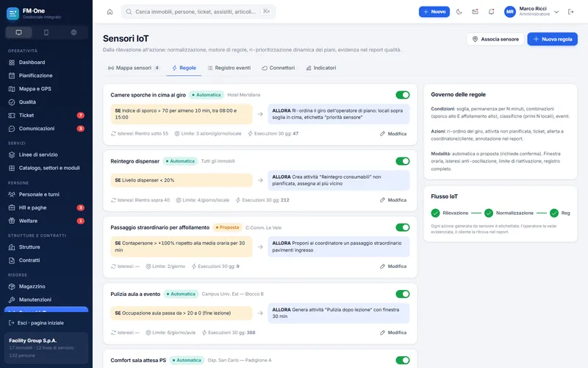Screen dimensions: 588x368
Task: Toggle Reintegro dispenser rule switch
Action: click(403, 161)
